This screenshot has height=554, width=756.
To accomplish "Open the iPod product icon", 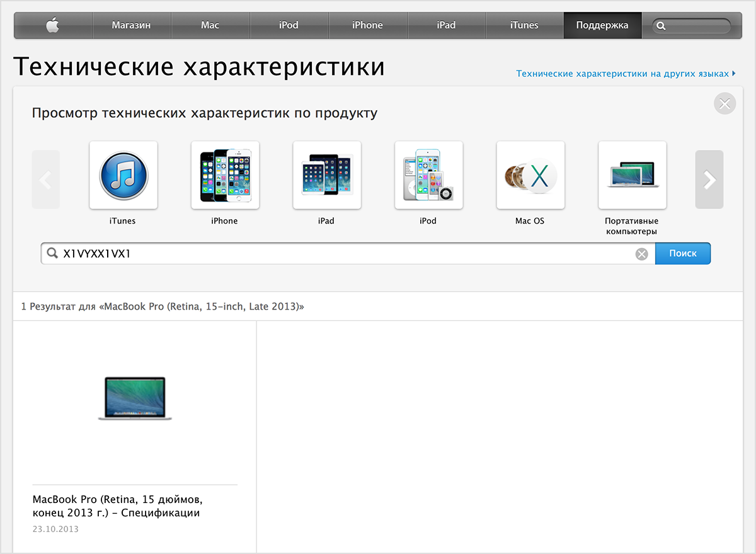I will coord(428,175).
